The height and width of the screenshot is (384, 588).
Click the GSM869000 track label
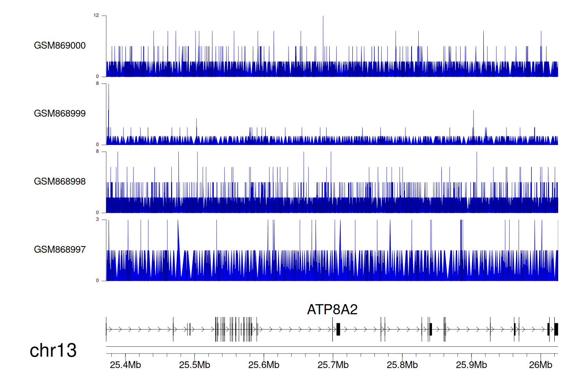click(60, 45)
